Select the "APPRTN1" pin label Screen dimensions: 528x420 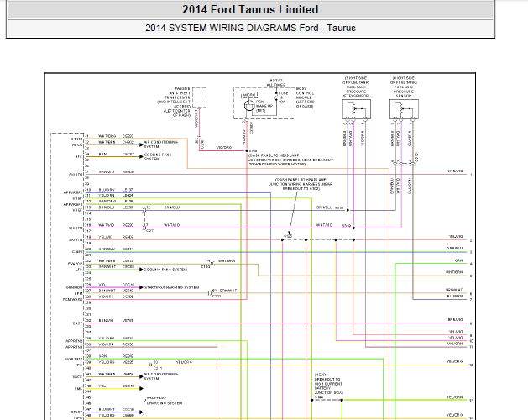[74, 347]
